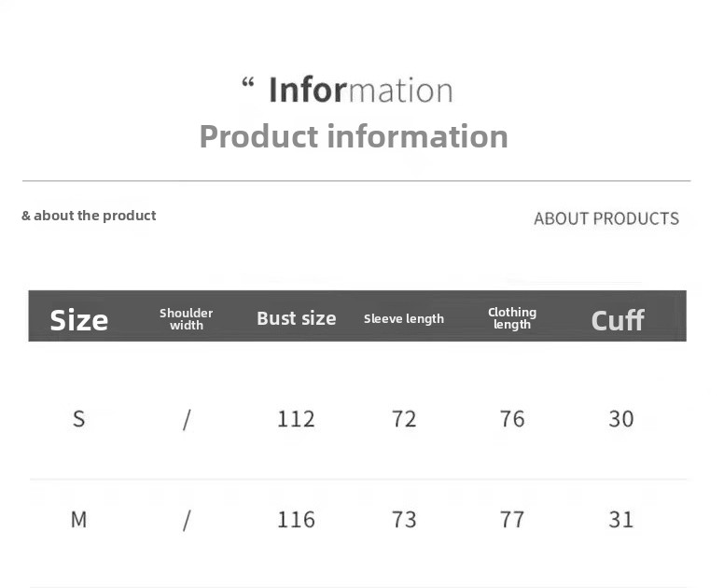The height and width of the screenshot is (588, 724).
Task: Click the sleeve length value 73
Action: click(x=404, y=519)
